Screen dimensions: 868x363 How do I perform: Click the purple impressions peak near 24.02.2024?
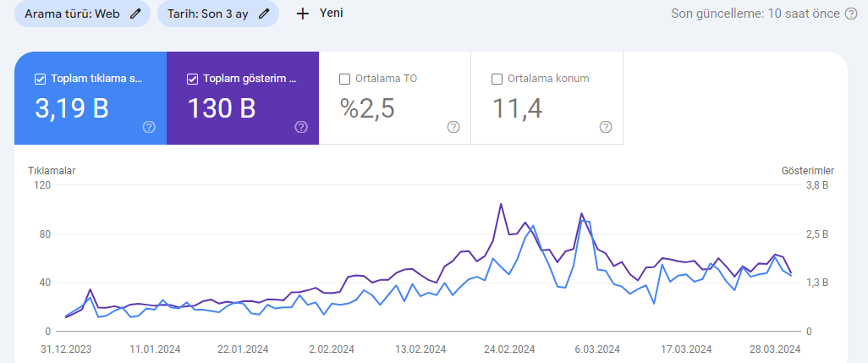point(501,204)
